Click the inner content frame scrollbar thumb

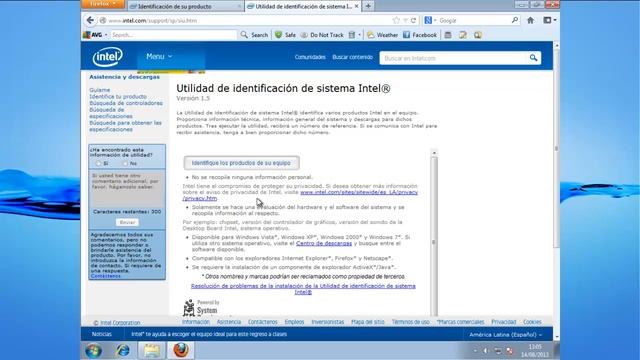pyautogui.click(x=434, y=242)
